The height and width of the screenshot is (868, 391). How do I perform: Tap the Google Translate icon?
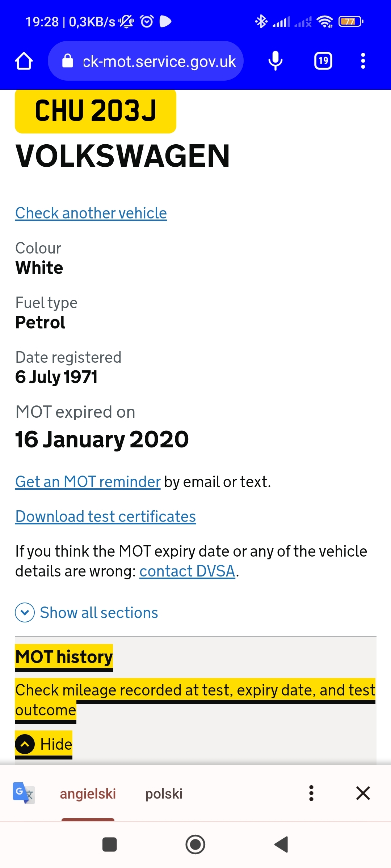tap(24, 793)
